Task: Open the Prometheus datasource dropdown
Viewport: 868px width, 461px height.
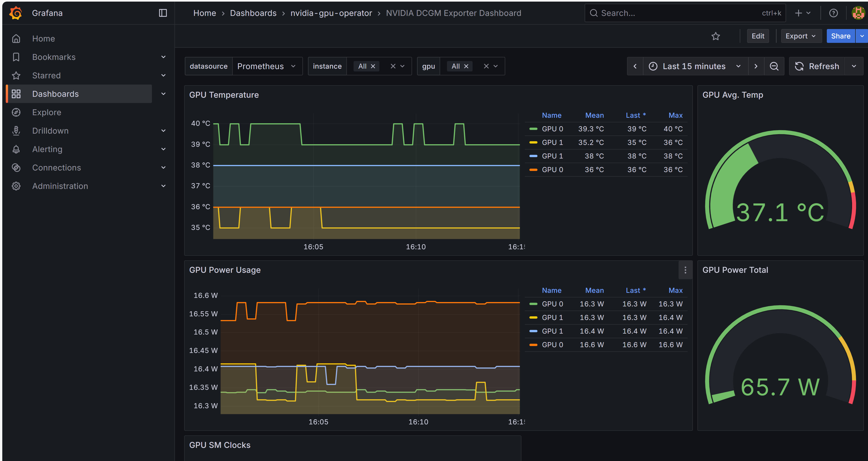Action: pos(266,66)
